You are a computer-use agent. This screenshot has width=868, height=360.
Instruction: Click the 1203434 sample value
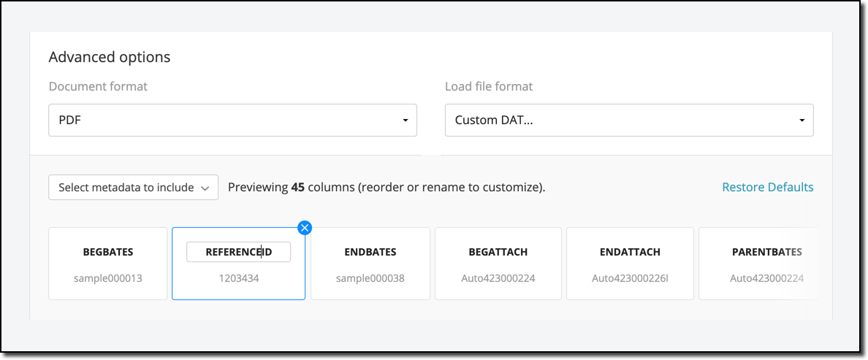(x=238, y=278)
